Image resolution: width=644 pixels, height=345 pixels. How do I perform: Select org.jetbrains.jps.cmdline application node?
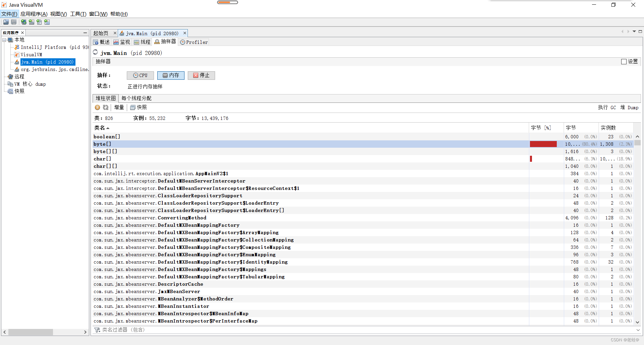coord(54,69)
